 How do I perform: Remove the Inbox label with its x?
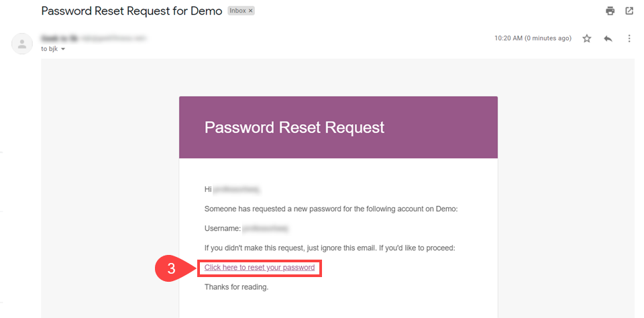(x=250, y=11)
